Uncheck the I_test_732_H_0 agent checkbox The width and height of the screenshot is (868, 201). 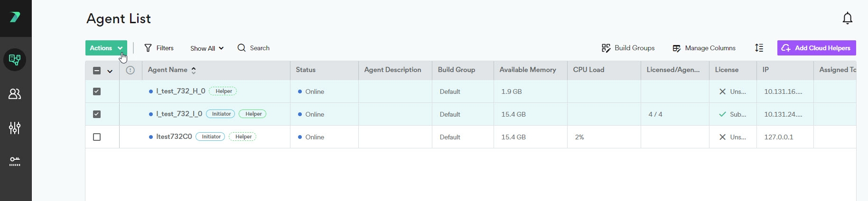point(97,91)
